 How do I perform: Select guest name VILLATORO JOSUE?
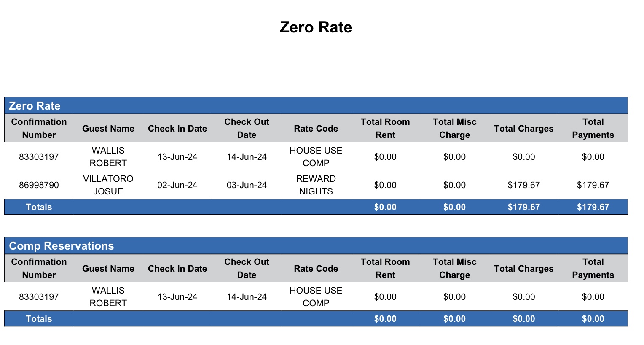click(x=108, y=185)
